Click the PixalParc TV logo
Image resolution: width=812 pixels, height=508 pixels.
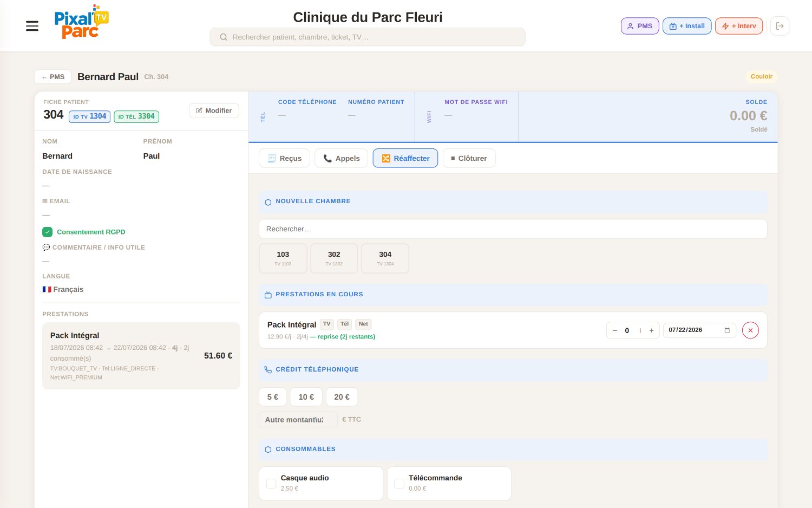pos(81,22)
